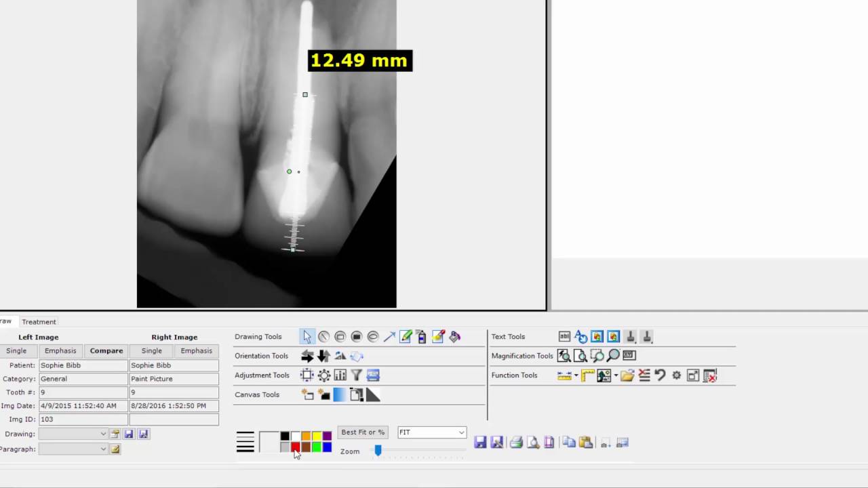Image resolution: width=868 pixels, height=488 pixels.
Task: Choose the line drawing tool
Action: pos(323,337)
